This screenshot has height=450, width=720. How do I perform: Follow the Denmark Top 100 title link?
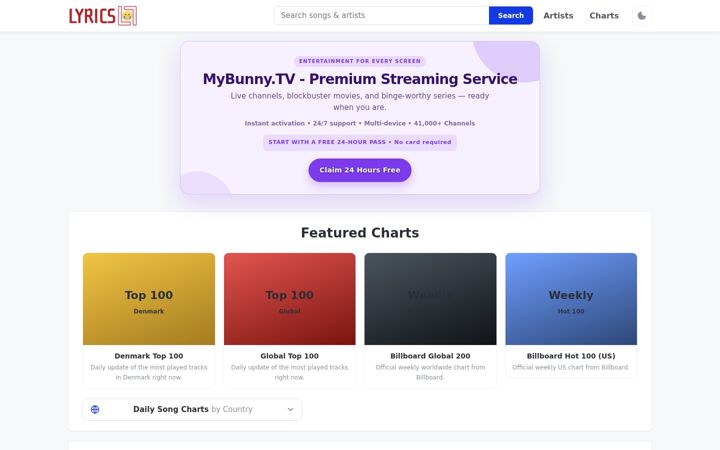click(149, 356)
